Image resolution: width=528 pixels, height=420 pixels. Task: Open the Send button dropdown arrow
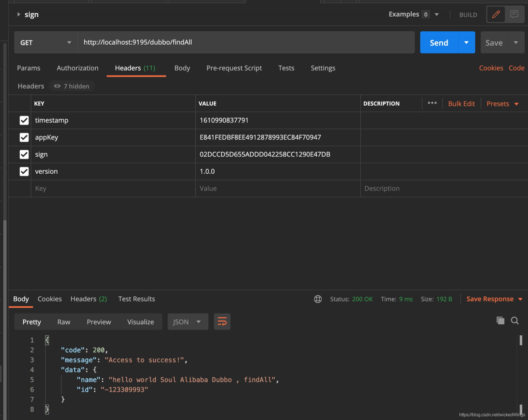[x=467, y=42]
